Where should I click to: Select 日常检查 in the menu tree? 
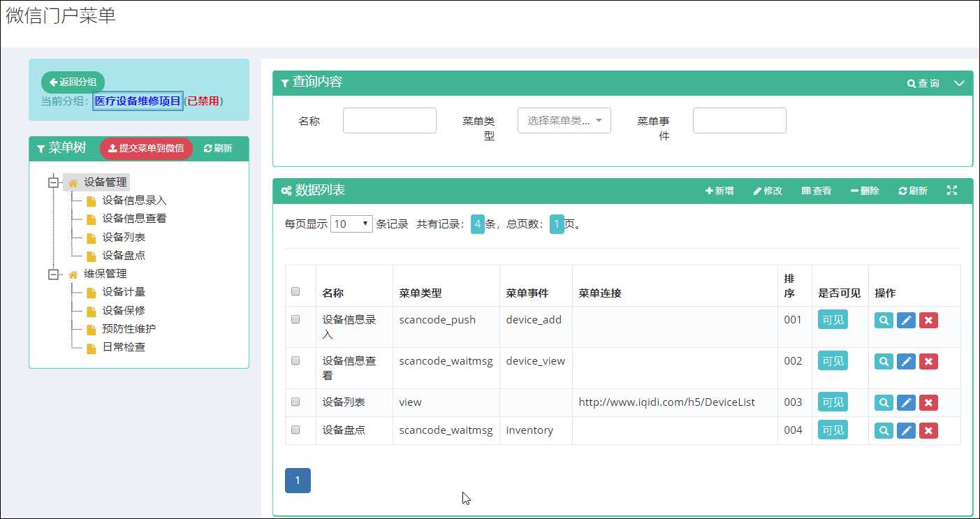124,346
